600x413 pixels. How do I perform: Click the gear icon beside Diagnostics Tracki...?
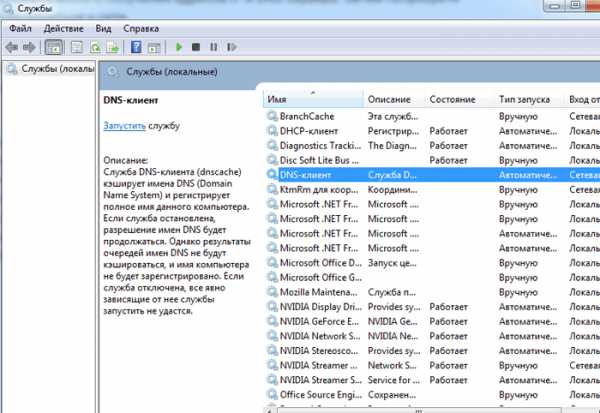(272, 145)
